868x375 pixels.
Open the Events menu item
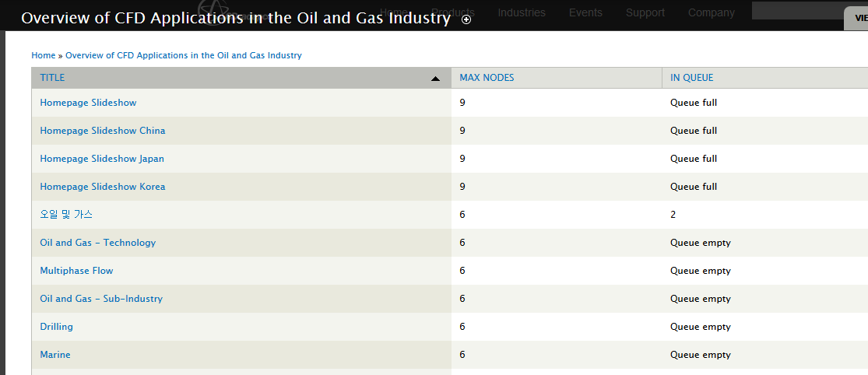tap(585, 12)
